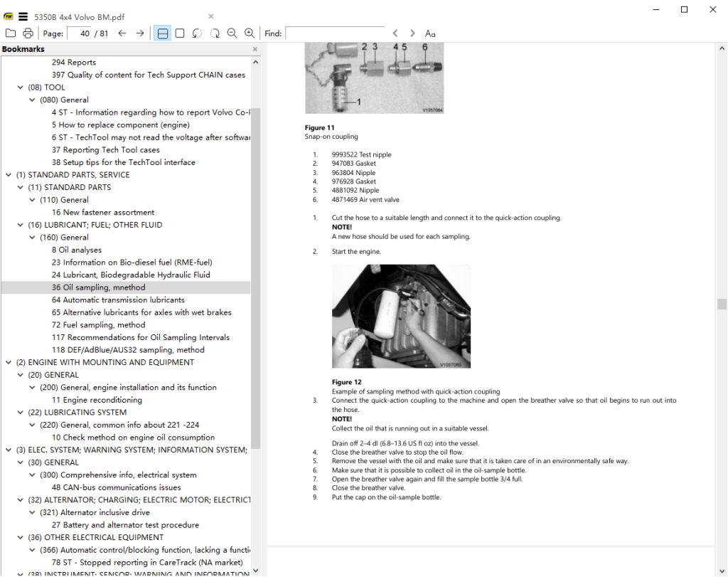Rotate page counterclockwise

pyautogui.click(x=197, y=33)
